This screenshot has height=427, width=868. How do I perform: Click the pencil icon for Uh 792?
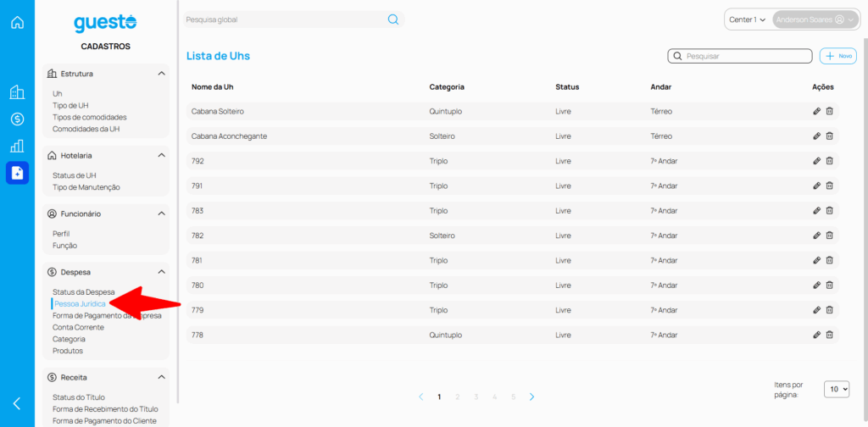[x=816, y=161]
